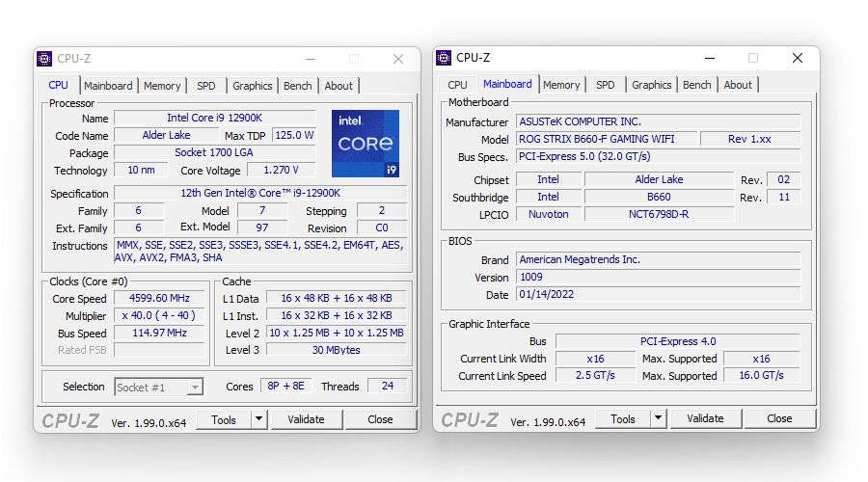Click the Package value 'Socket 1700 LGA'
The image size is (868, 482).
[215, 152]
